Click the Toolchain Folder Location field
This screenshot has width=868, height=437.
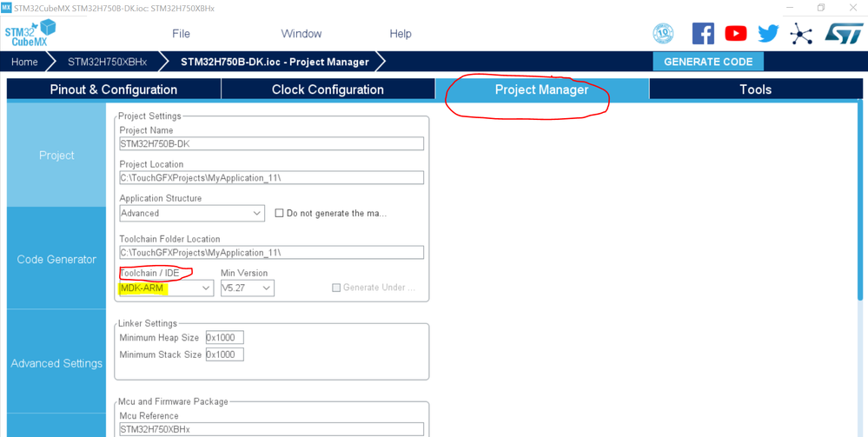pyautogui.click(x=271, y=252)
